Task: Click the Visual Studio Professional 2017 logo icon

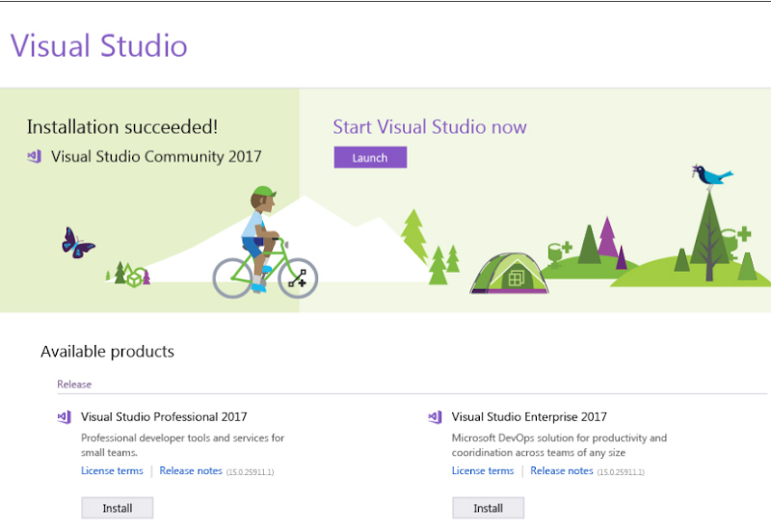Action: 65,417
